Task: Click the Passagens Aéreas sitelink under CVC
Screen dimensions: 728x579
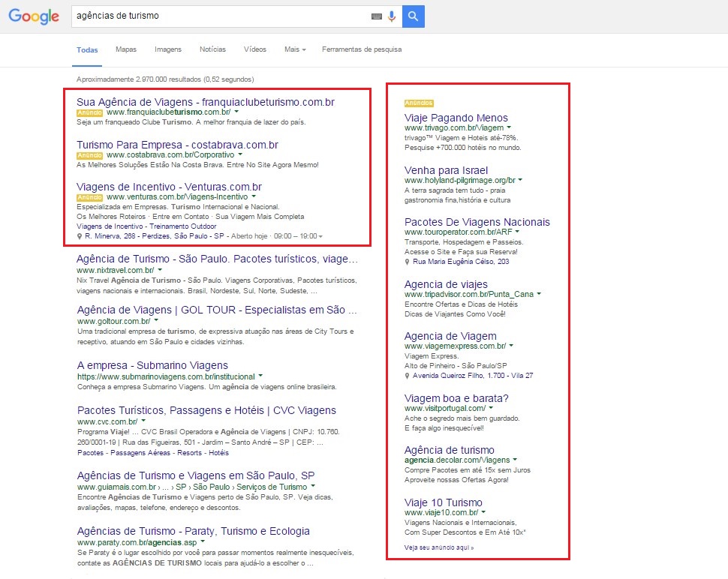Action: (140, 453)
